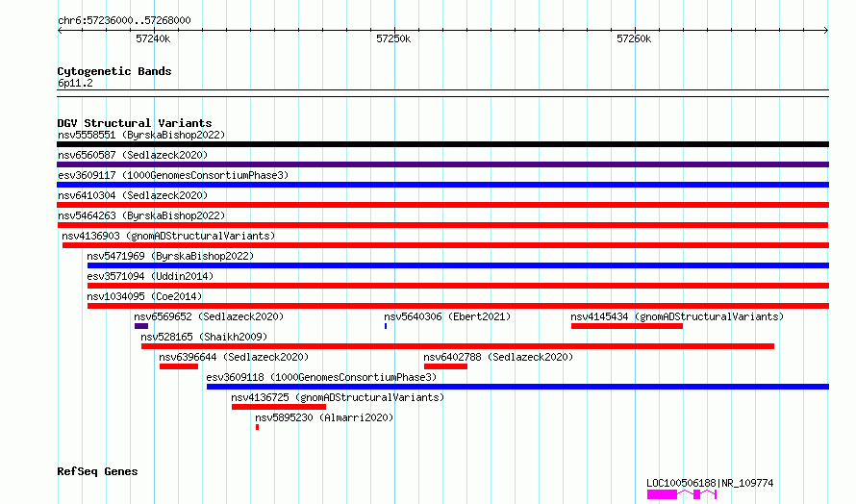Image resolution: width=856 pixels, height=504 pixels.
Task: Click the DGV Structural Variants track title
Action: [135, 123]
